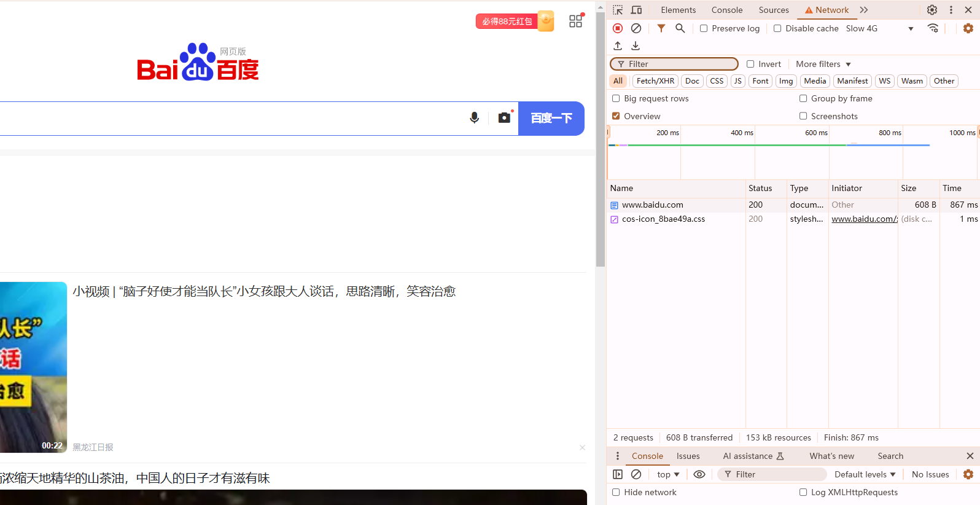
Task: Open Default levels dropdown
Action: click(865, 474)
